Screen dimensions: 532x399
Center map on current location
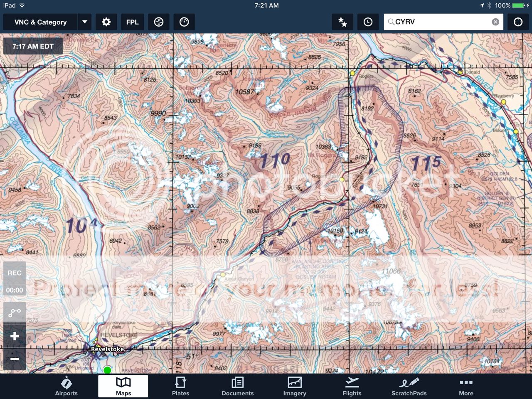(518, 22)
